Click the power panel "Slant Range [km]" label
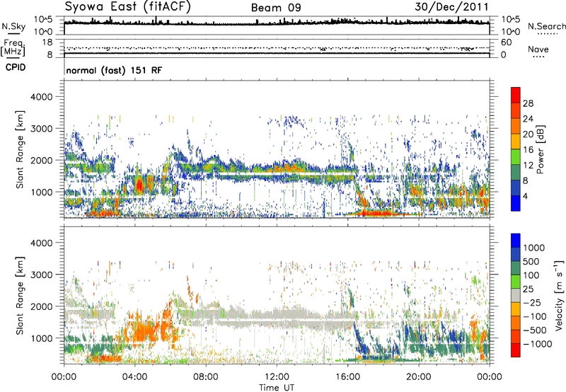 click(20, 149)
